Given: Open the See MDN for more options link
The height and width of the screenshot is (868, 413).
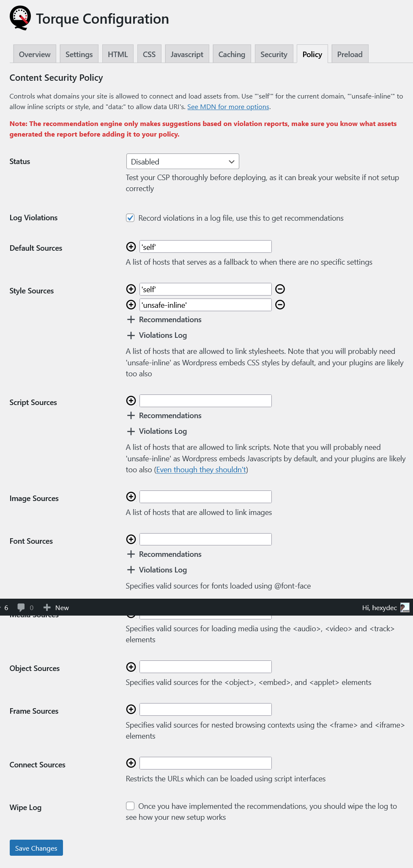Looking at the screenshot, I should point(228,107).
